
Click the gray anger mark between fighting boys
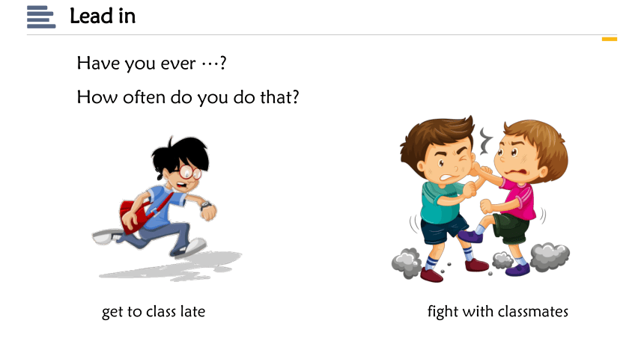pyautogui.click(x=486, y=141)
